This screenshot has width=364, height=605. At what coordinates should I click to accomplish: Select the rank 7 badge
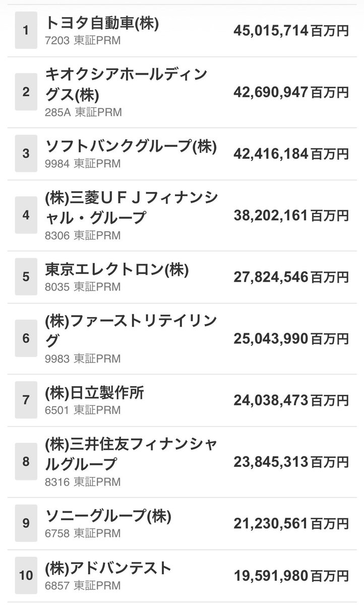click(x=26, y=400)
